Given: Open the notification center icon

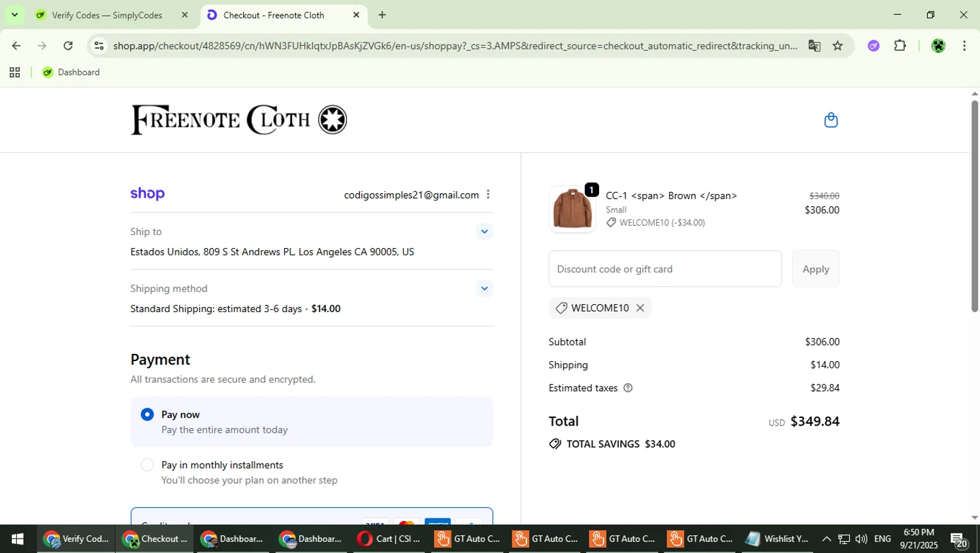Looking at the screenshot, I should pos(959,540).
